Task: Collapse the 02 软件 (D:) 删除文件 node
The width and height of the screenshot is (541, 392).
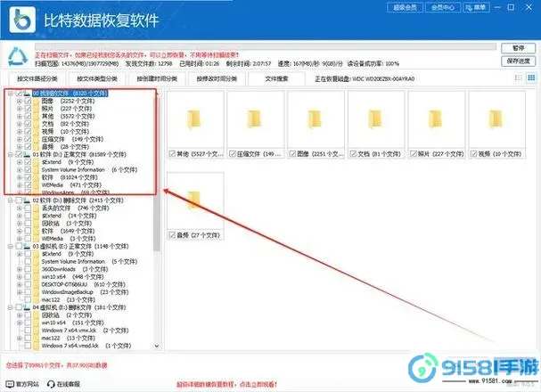Action: 11,200
